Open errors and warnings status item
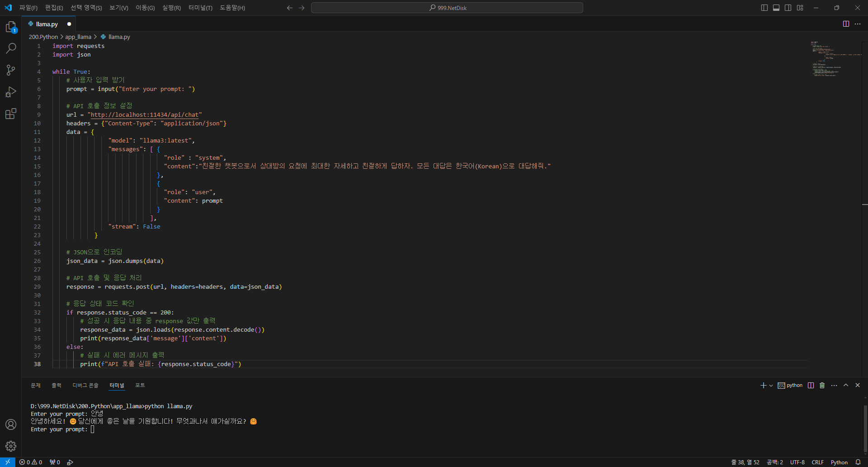The height and width of the screenshot is (467, 868). 31,462
